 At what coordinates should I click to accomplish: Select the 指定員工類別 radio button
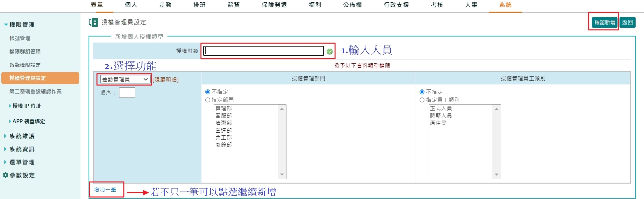pos(422,100)
